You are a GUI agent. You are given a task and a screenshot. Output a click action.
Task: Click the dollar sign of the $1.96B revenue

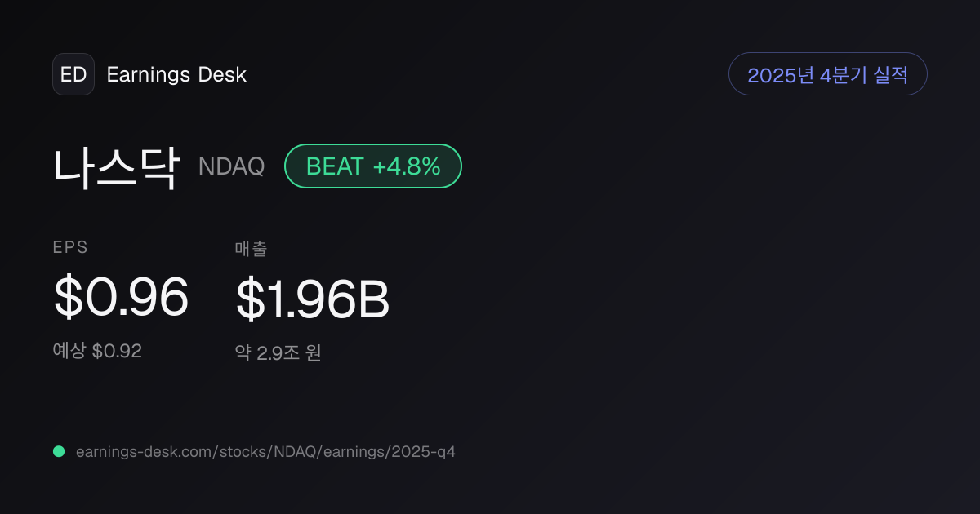pyautogui.click(x=248, y=299)
